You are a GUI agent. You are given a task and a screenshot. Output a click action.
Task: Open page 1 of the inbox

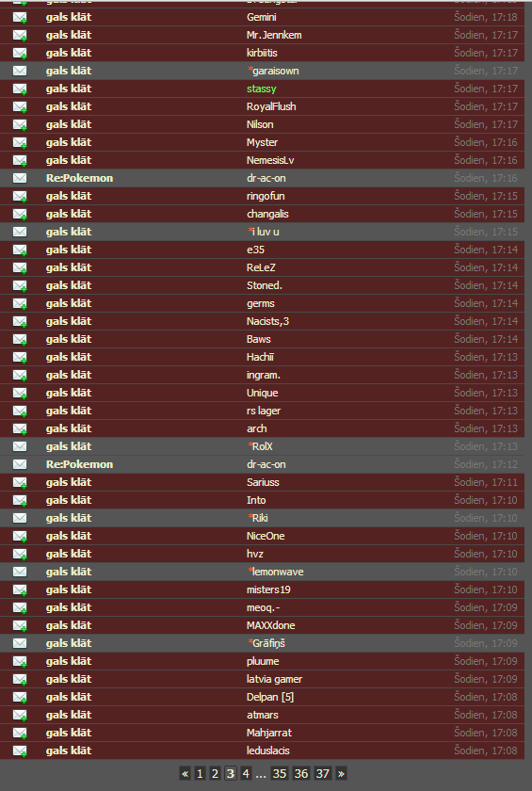point(200,773)
